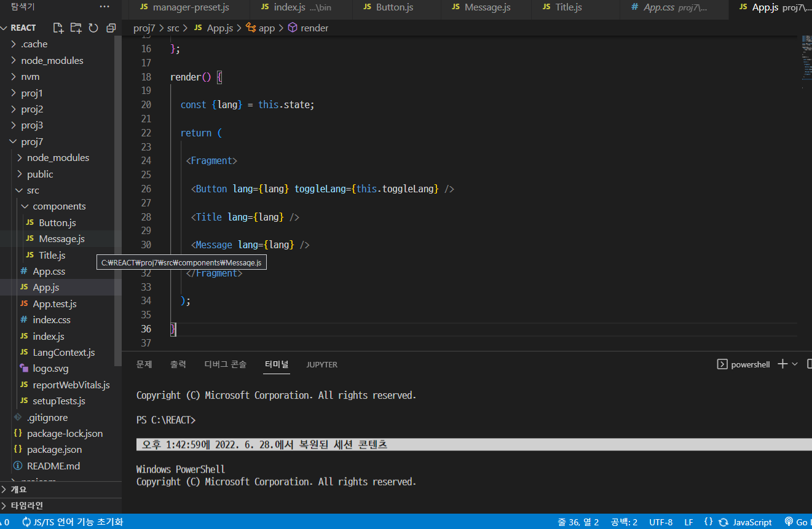Viewport: 812px width, 529px height.
Task: Open setupTests.js in explorer
Action: pos(58,401)
